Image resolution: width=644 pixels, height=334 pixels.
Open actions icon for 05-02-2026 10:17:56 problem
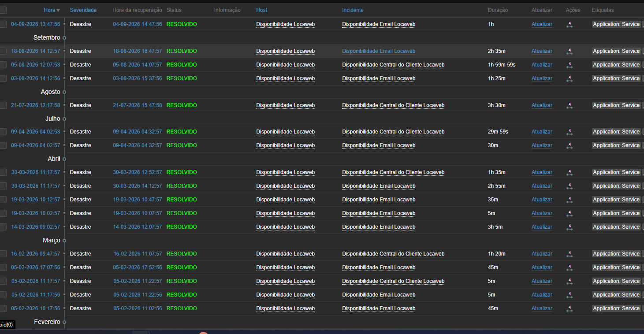569,309
